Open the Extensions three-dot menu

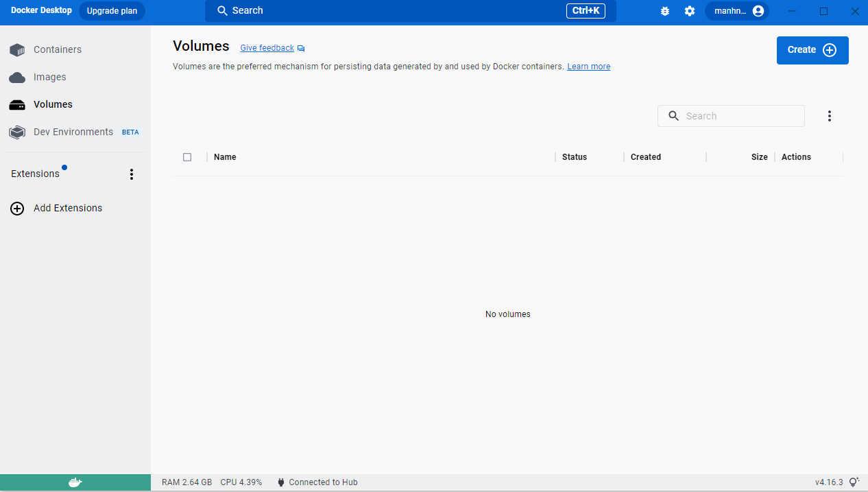click(x=132, y=174)
